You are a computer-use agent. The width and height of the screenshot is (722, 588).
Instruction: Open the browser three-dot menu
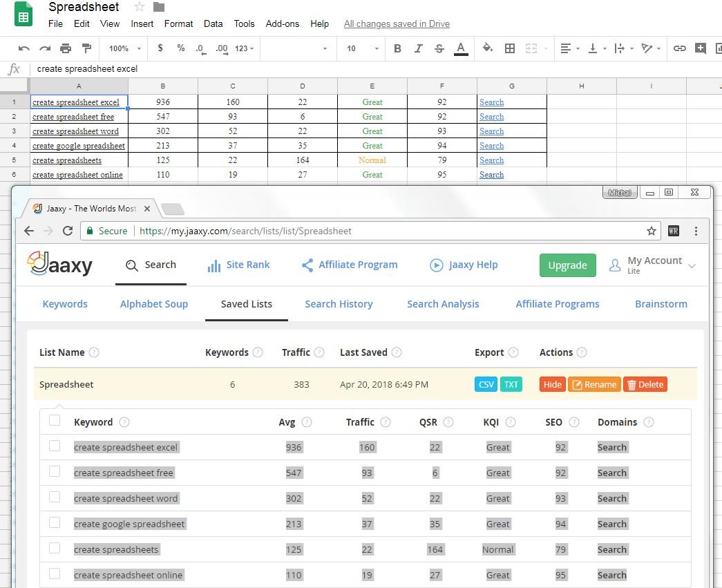pyautogui.click(x=696, y=231)
